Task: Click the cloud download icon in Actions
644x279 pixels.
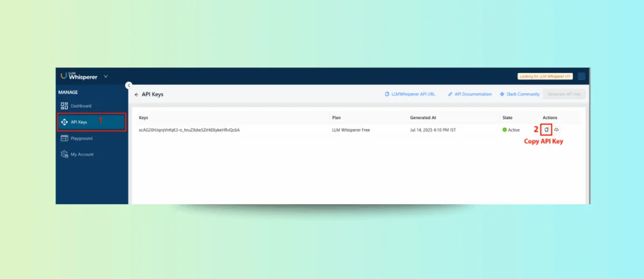Action: click(556, 130)
